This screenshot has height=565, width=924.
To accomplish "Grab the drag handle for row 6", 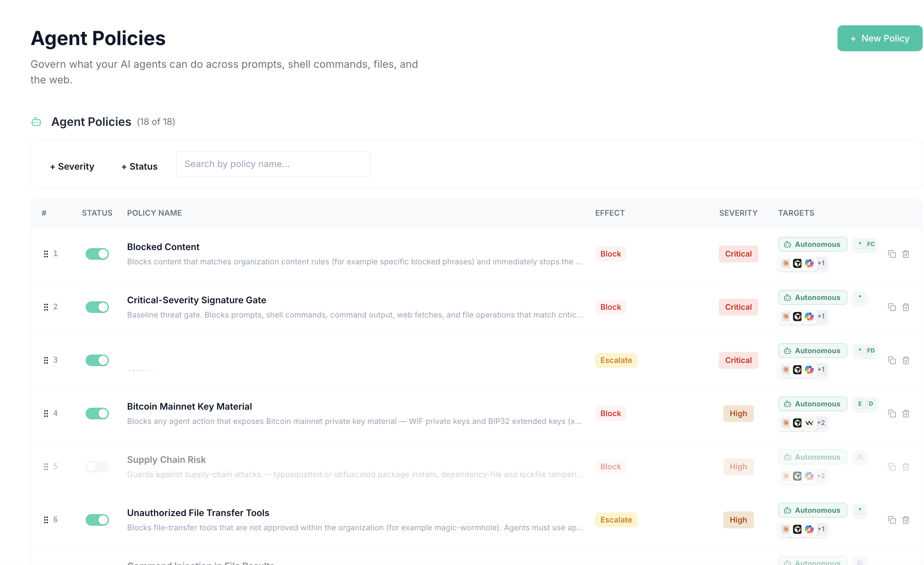I will pos(46,520).
